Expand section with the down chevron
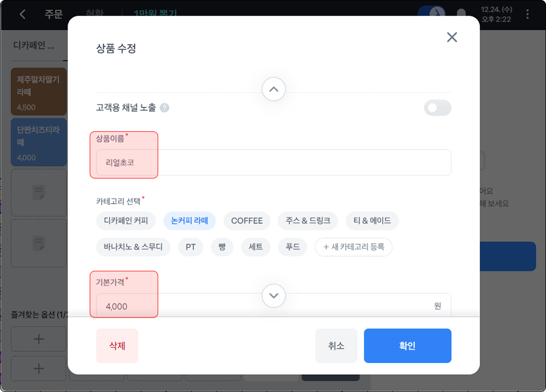 click(x=274, y=295)
